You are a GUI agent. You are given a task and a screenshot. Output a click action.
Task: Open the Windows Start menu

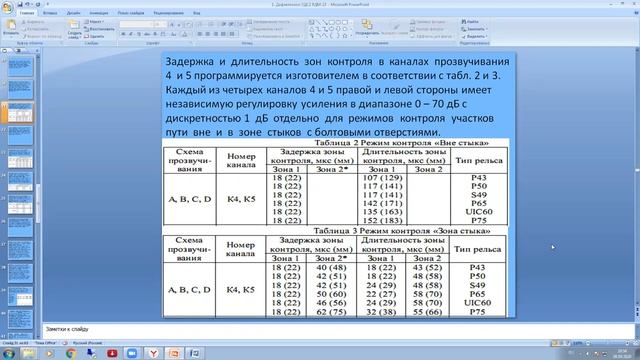coord(9,353)
